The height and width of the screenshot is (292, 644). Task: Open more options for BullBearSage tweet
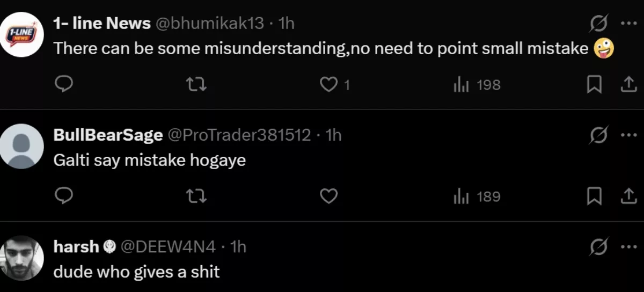pyautogui.click(x=628, y=135)
